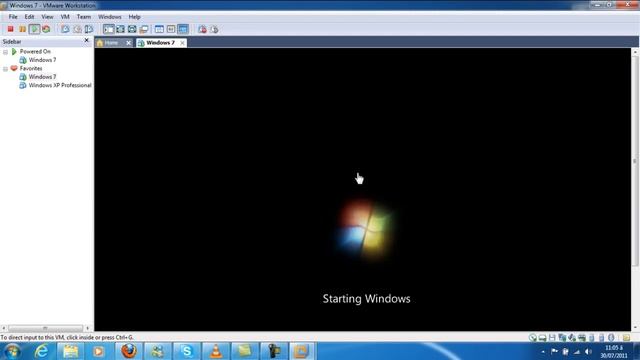Switch to the Home tab

[111, 42]
